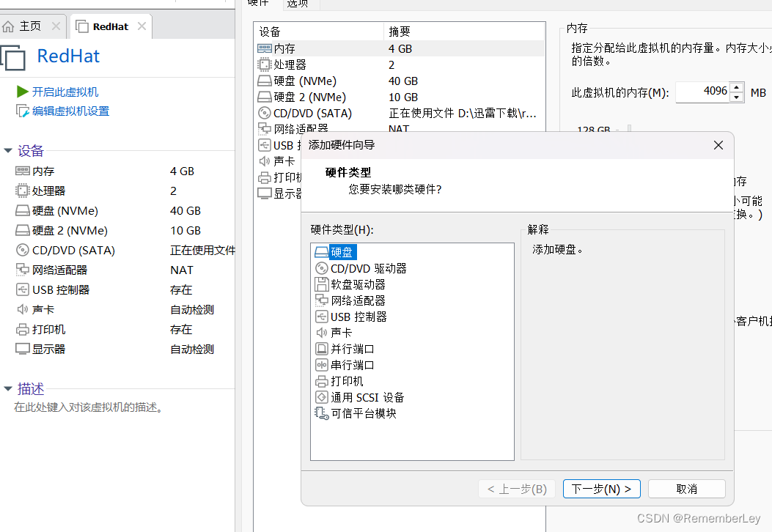This screenshot has height=532, width=772.
Task: Click 下一步(N) > button
Action: click(602, 489)
